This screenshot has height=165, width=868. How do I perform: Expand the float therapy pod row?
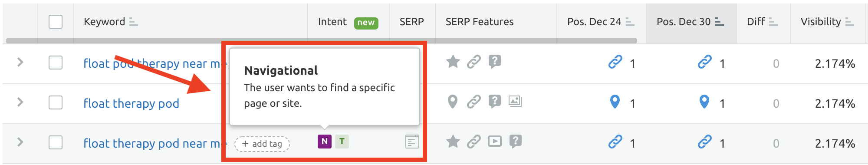point(20,102)
